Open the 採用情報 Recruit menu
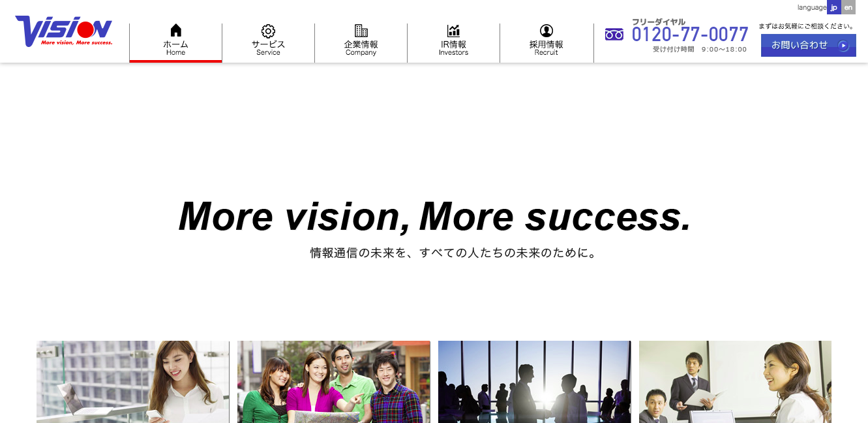This screenshot has height=423, width=868. coord(546,43)
